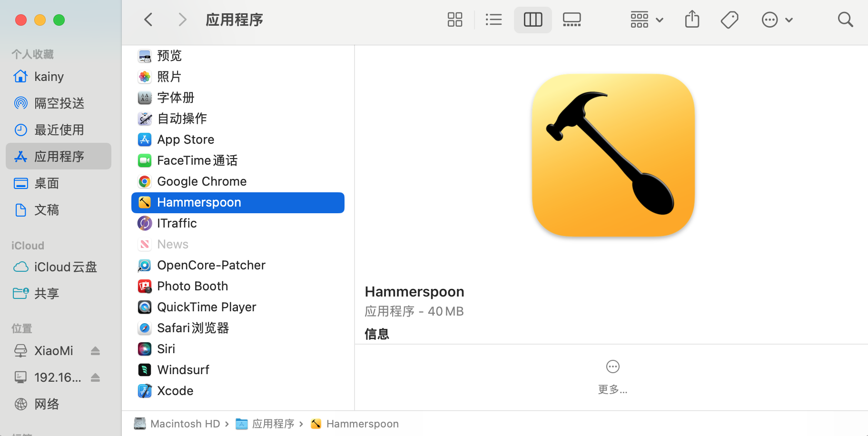Navigate to Macintosh HD via breadcrumb
Viewport: 868px width, 436px height.
pyautogui.click(x=185, y=423)
